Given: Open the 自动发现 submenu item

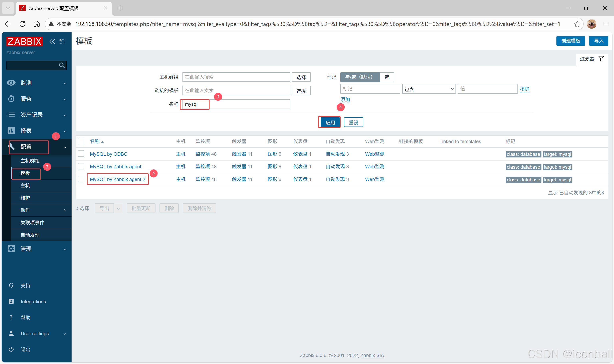Looking at the screenshot, I should point(30,235).
